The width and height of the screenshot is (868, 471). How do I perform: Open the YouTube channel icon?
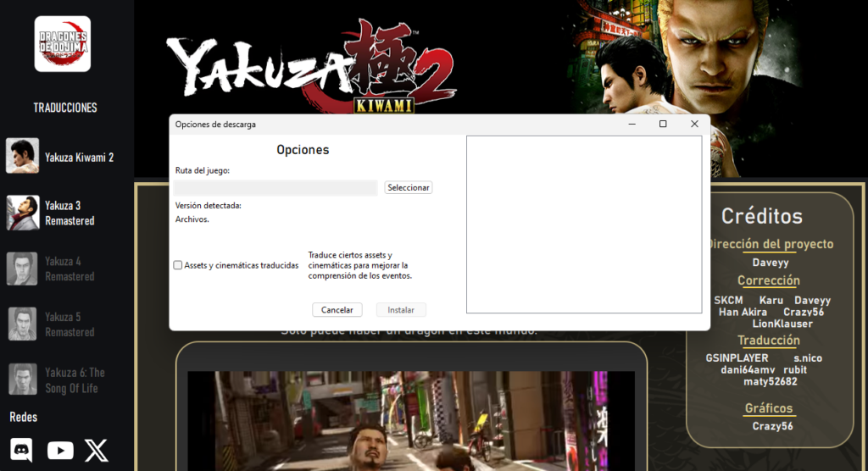point(60,451)
